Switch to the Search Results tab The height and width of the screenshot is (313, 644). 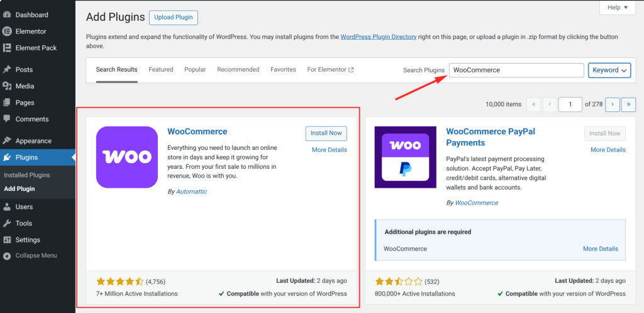(x=116, y=70)
